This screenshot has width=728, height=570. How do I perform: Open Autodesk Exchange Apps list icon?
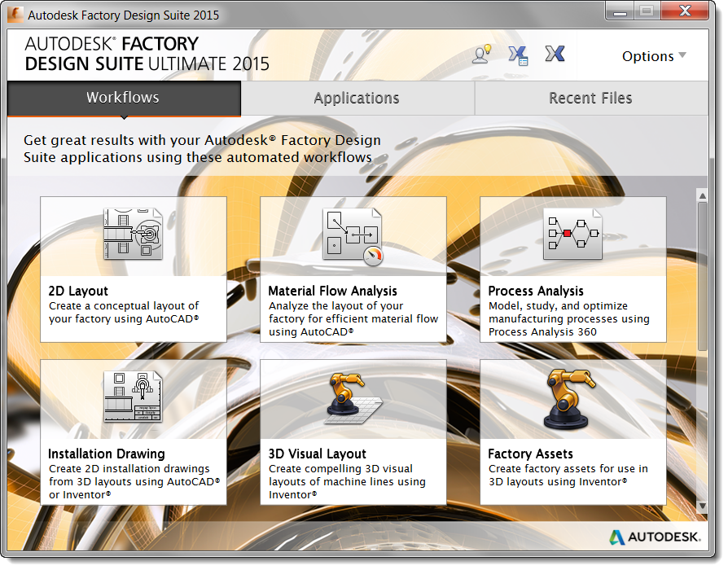[x=518, y=55]
